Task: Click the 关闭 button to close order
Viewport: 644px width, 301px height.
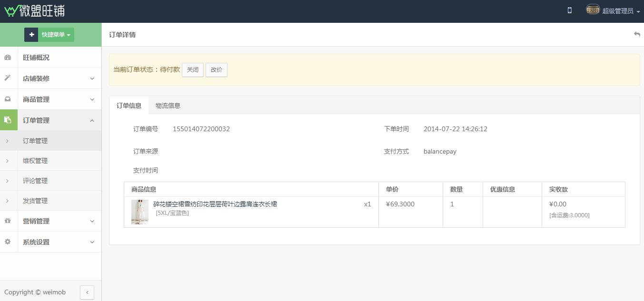Action: 193,70
